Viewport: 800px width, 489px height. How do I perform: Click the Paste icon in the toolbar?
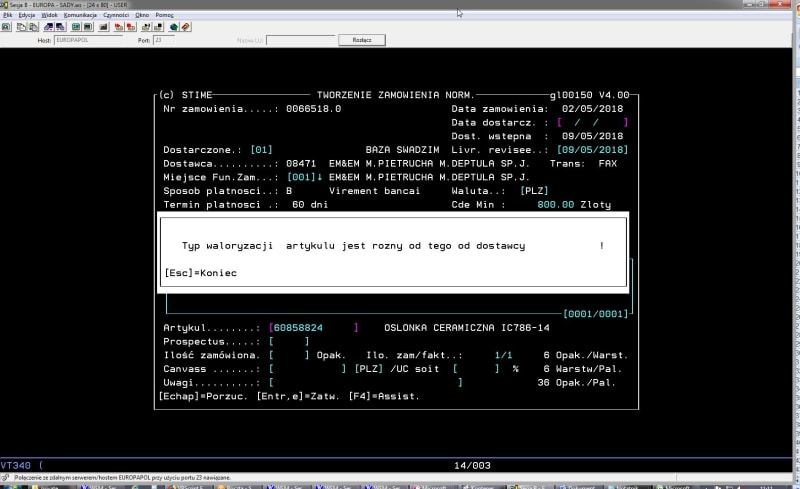pos(33,27)
